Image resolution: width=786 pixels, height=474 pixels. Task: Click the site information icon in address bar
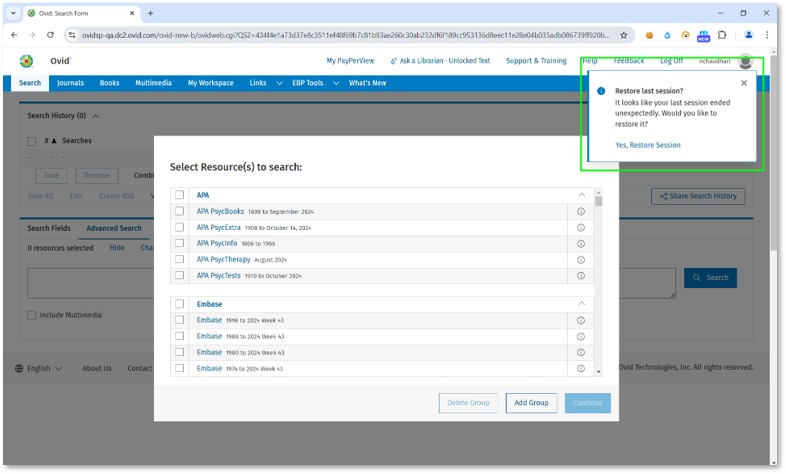tap(72, 35)
